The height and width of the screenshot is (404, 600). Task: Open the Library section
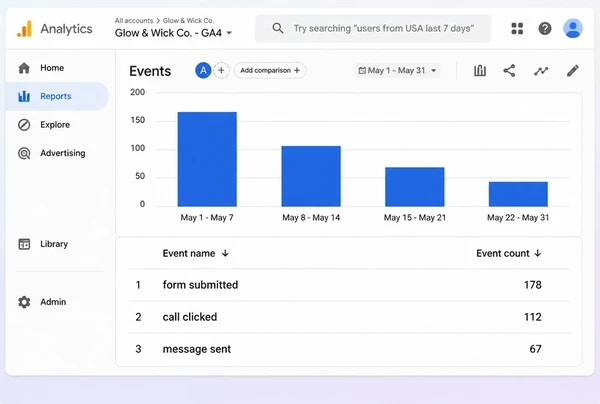57,244
